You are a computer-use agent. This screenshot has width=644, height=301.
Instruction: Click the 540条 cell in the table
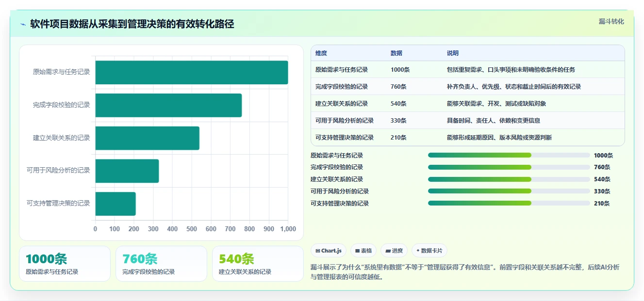click(399, 104)
